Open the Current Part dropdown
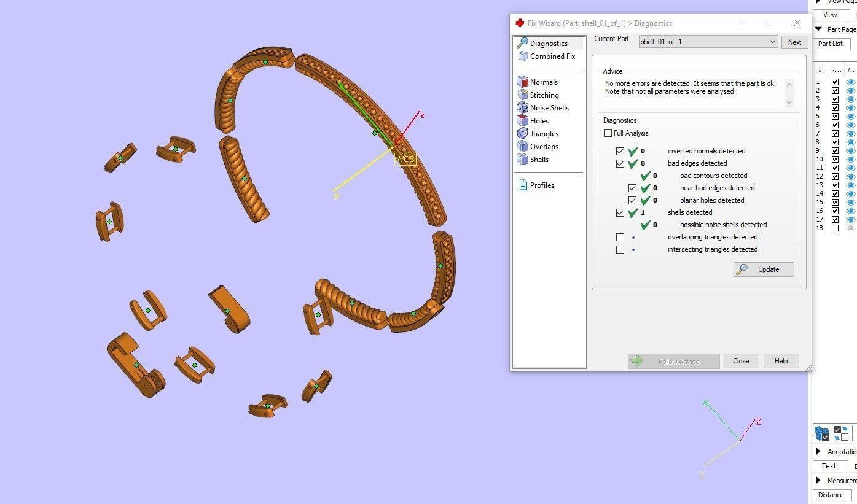The image size is (857, 504). click(708, 42)
